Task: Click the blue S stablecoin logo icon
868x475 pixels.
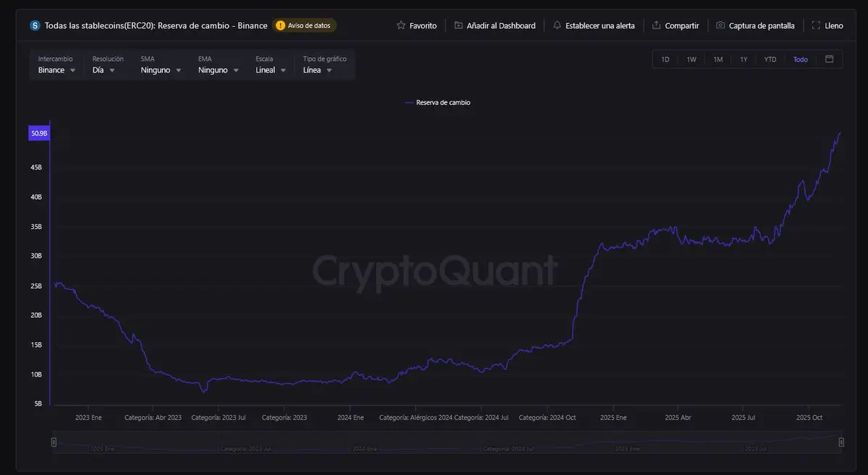Action: (x=35, y=25)
